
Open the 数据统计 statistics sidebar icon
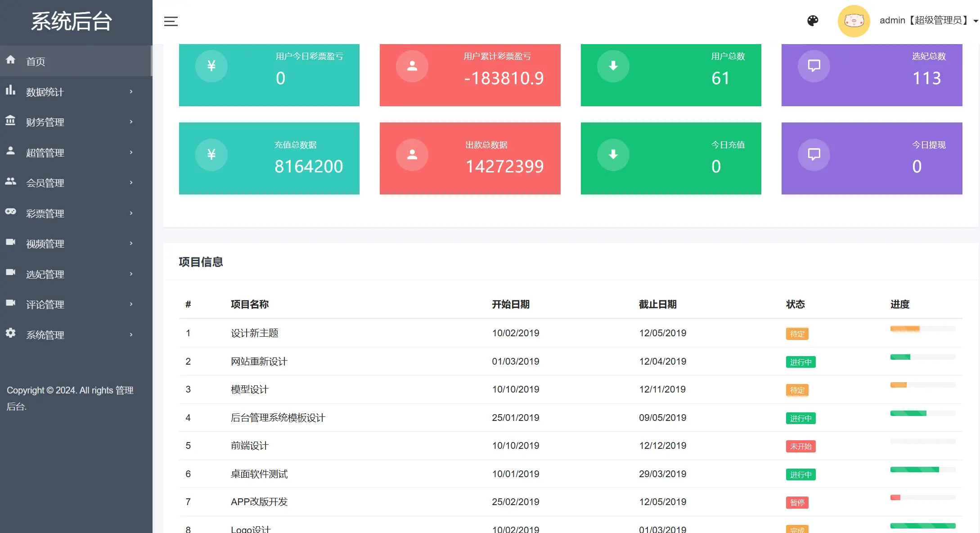11,91
